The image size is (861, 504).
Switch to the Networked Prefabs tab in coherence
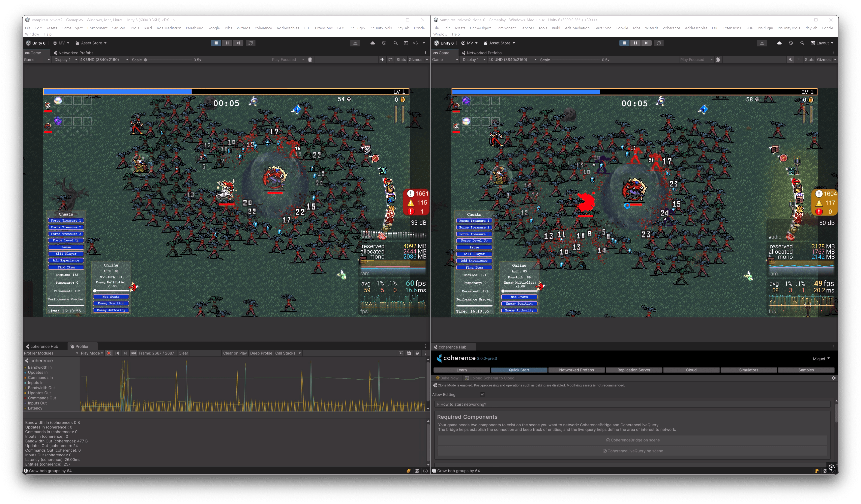pos(576,370)
